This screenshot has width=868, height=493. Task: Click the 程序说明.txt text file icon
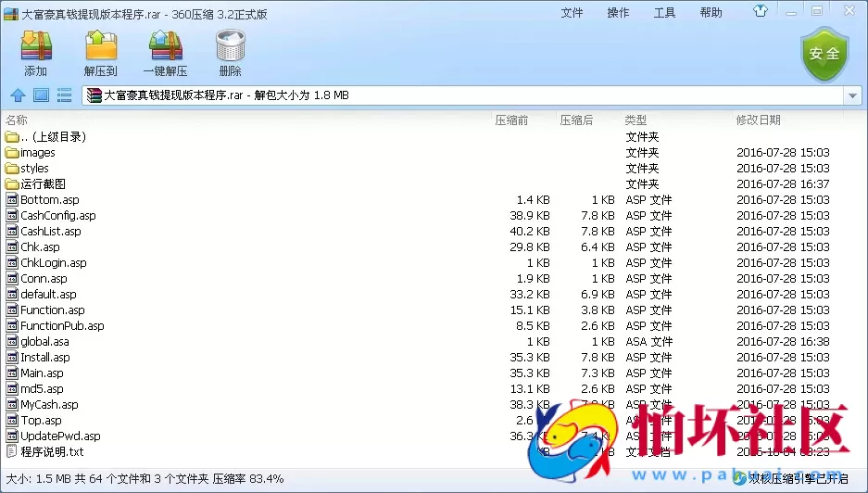[12, 451]
